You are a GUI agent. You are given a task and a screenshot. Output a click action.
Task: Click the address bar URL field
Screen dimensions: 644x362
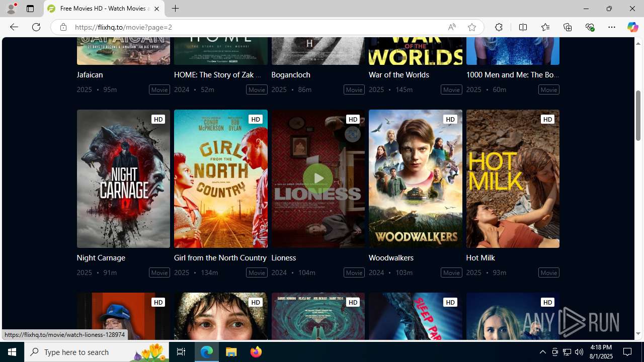click(257, 27)
